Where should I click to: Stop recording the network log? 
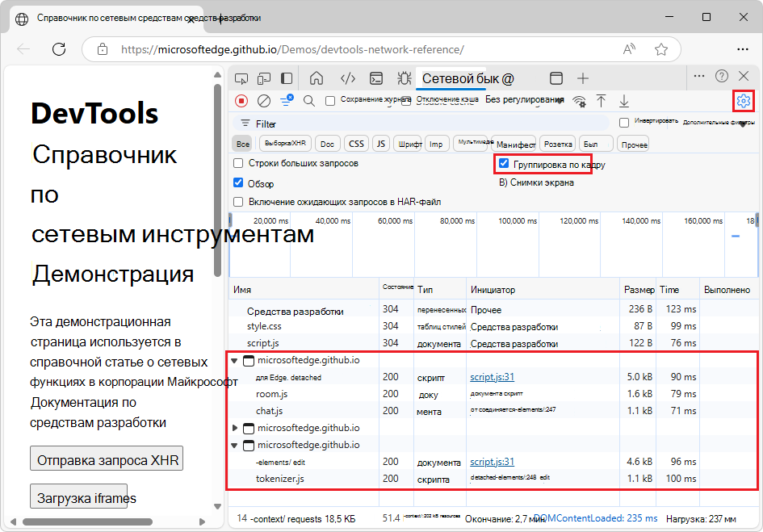[241, 100]
